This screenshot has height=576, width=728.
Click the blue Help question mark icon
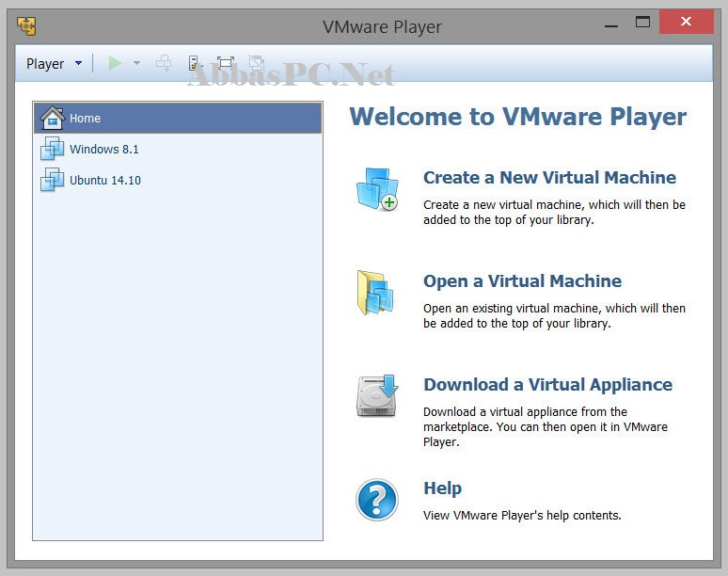[x=377, y=500]
